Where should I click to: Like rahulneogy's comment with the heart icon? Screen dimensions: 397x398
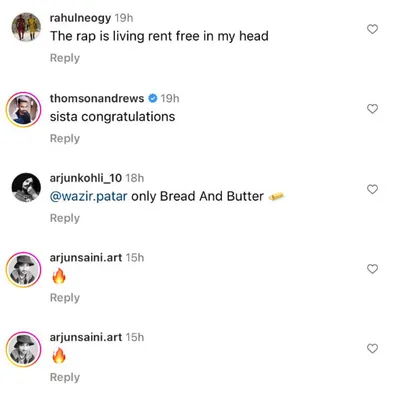pyautogui.click(x=372, y=29)
